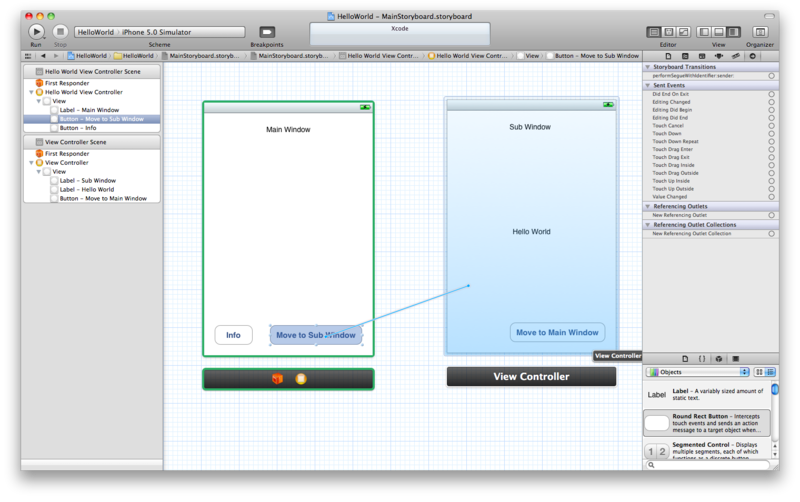Open the HelloWorld iPhone 5.0 Simulator scheme
The image size is (800, 502).
pyautogui.click(x=160, y=32)
